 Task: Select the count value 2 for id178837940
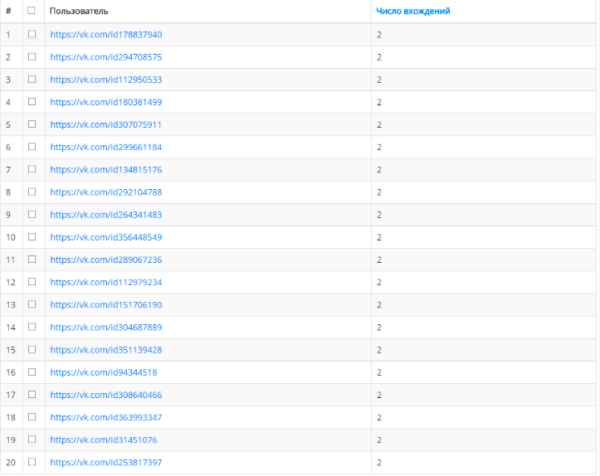pyautogui.click(x=379, y=35)
